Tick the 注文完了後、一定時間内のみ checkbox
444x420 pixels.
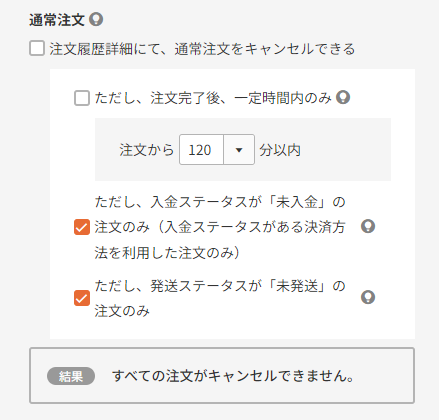[x=82, y=98]
